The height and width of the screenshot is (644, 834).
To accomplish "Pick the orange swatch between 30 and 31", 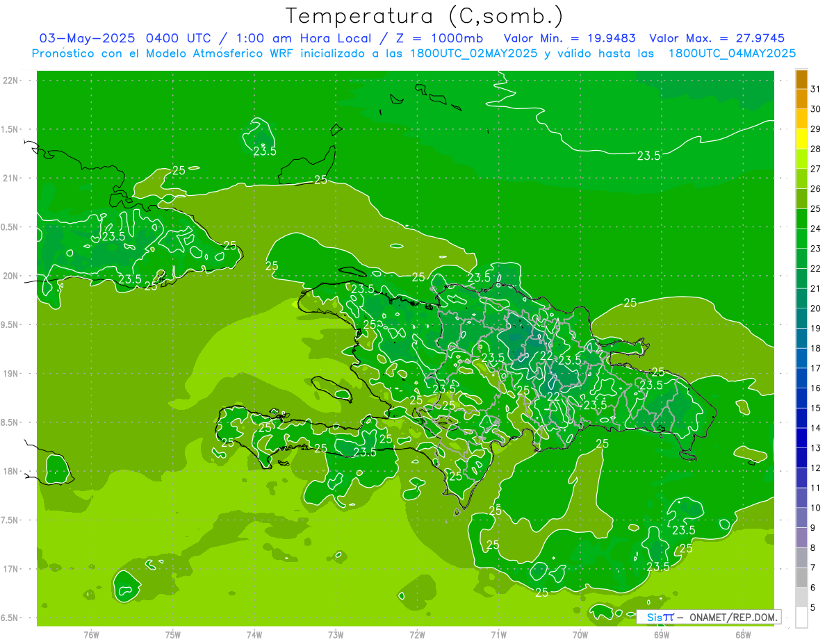I will coord(801,99).
